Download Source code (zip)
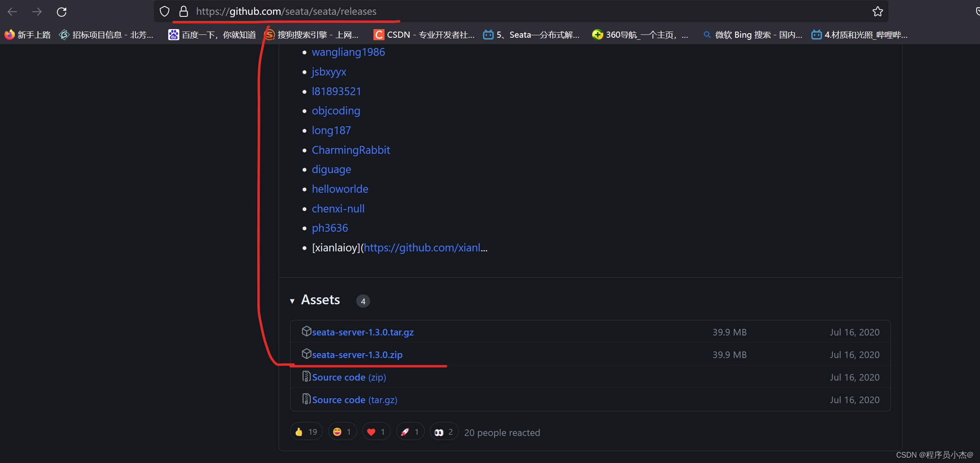This screenshot has height=463, width=980. [349, 377]
